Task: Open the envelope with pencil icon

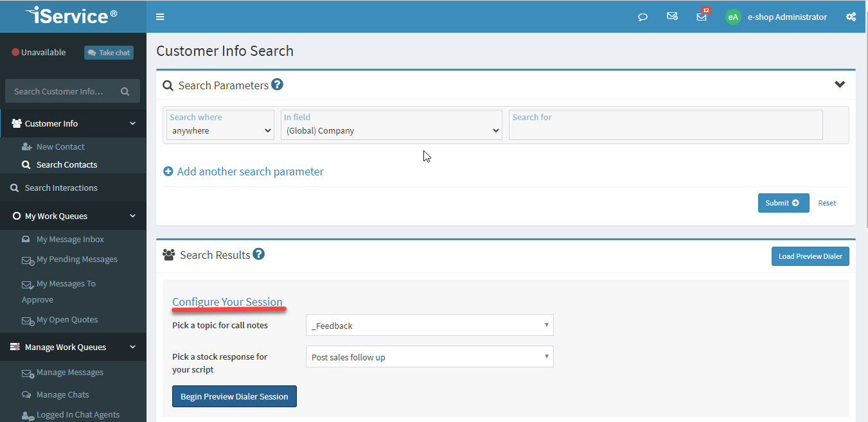Action: [672, 17]
